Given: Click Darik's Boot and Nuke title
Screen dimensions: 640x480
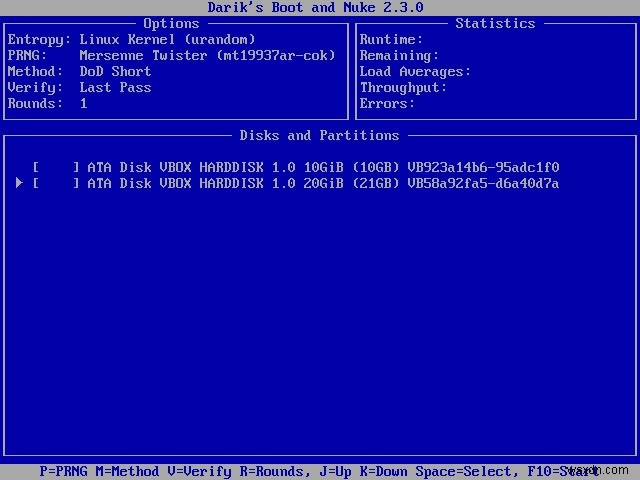Looking at the screenshot, I should point(316,7).
